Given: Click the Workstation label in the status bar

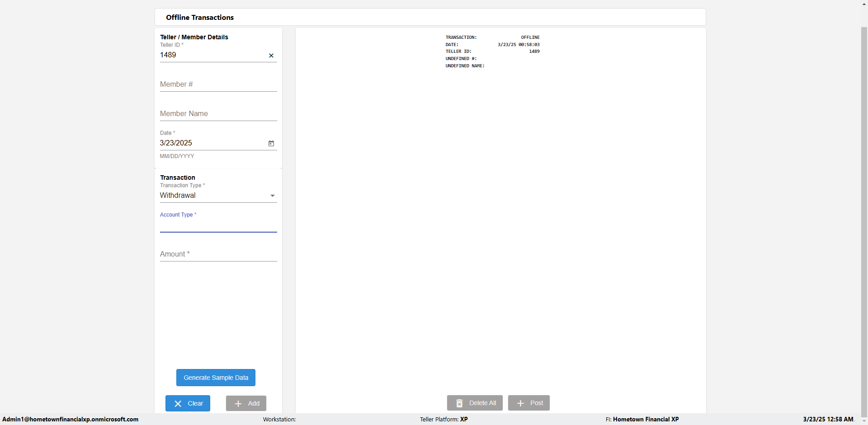Looking at the screenshot, I should [279, 419].
